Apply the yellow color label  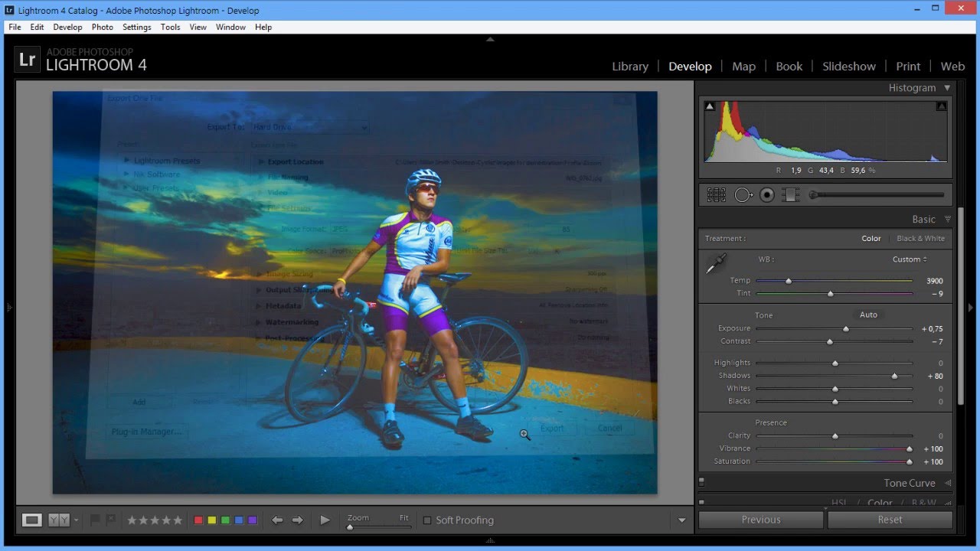pyautogui.click(x=212, y=520)
